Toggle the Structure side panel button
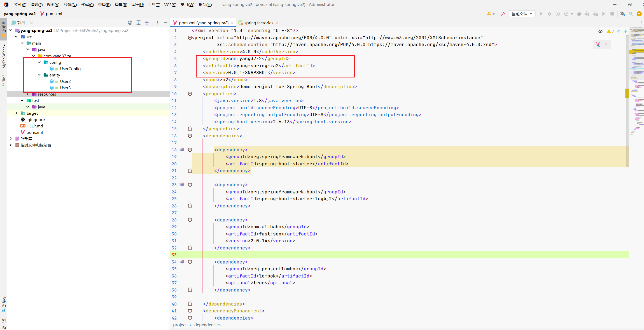 (x=4, y=304)
